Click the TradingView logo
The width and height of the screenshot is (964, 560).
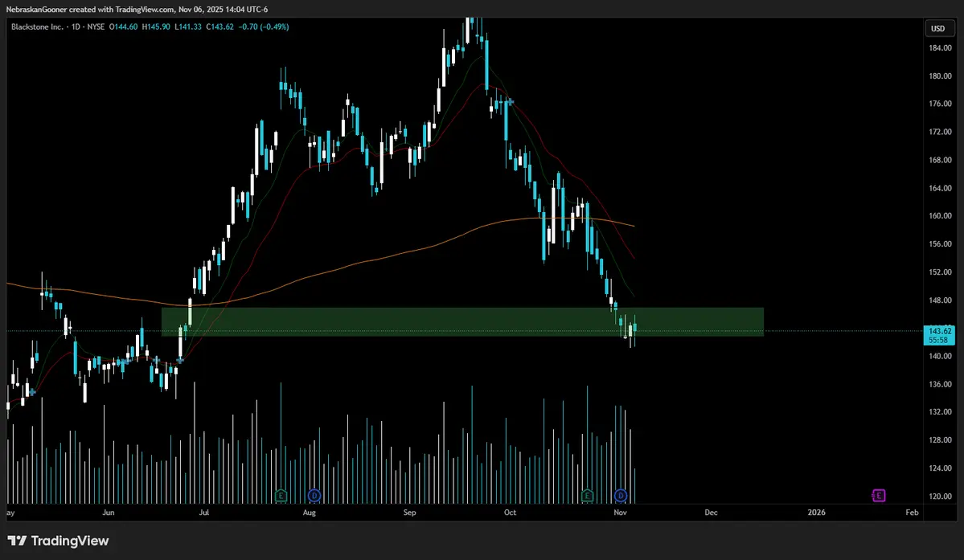(59, 541)
